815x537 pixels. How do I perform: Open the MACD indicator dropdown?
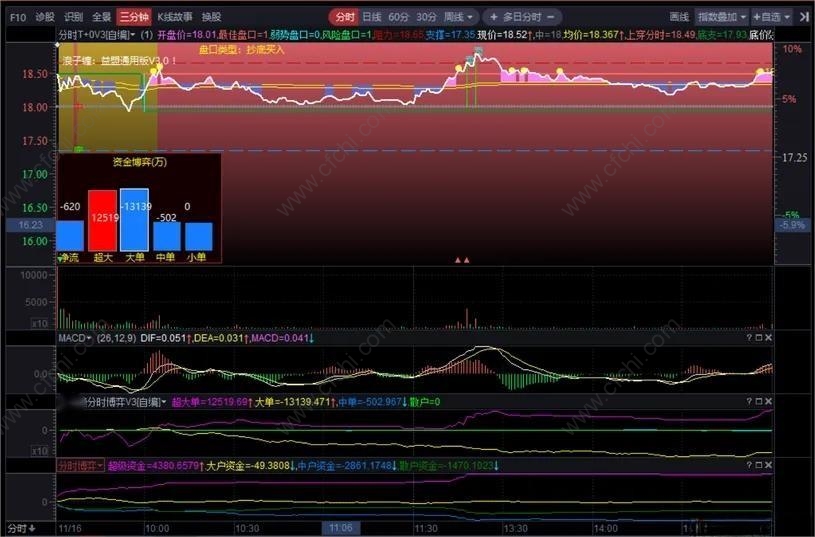click(75, 338)
